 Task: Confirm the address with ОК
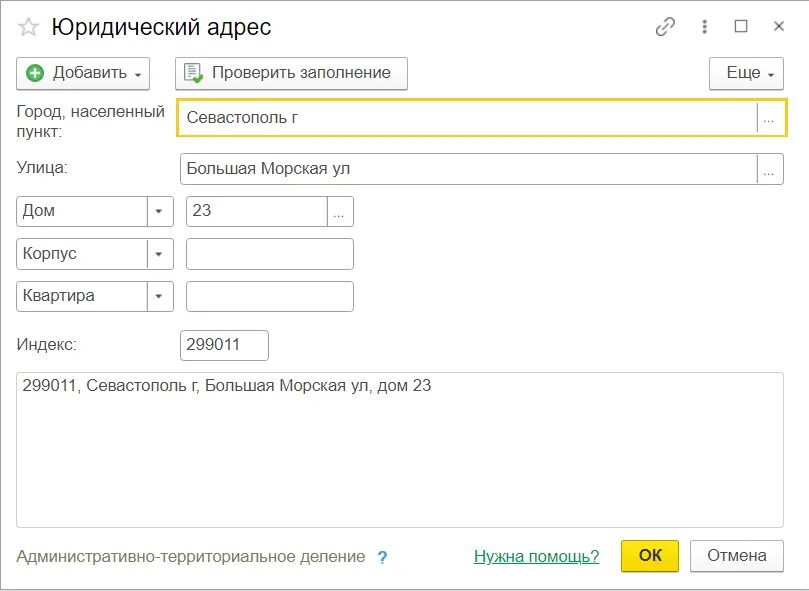[x=650, y=556]
